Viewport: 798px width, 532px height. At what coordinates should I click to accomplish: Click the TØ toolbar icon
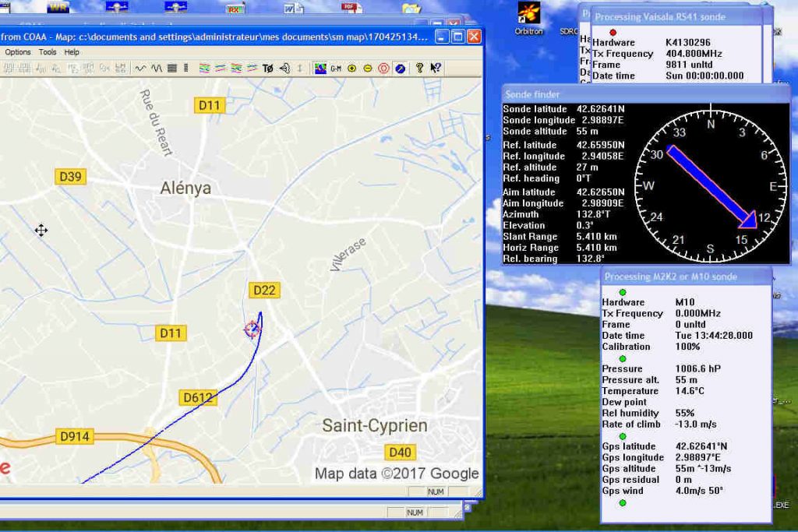pyautogui.click(x=268, y=68)
